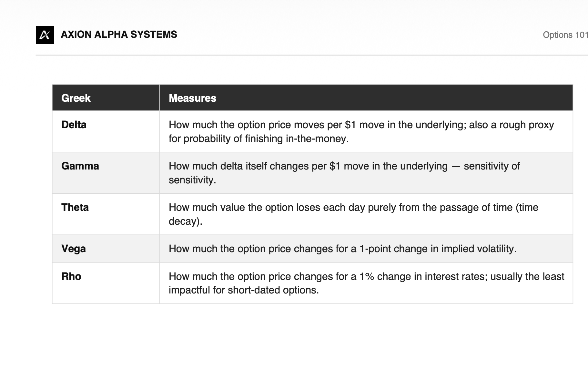Click the Delta description about $1 move
This screenshot has width=588, height=390.
tap(361, 132)
